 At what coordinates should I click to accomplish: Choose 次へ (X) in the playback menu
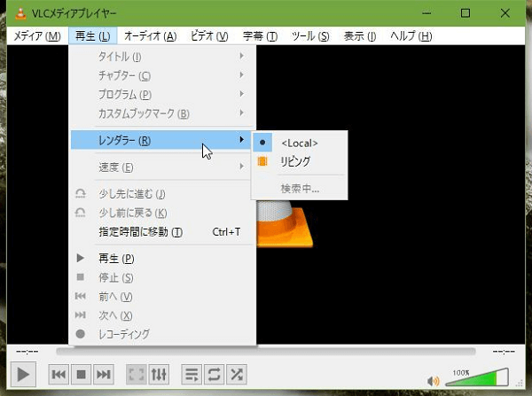tap(162, 315)
